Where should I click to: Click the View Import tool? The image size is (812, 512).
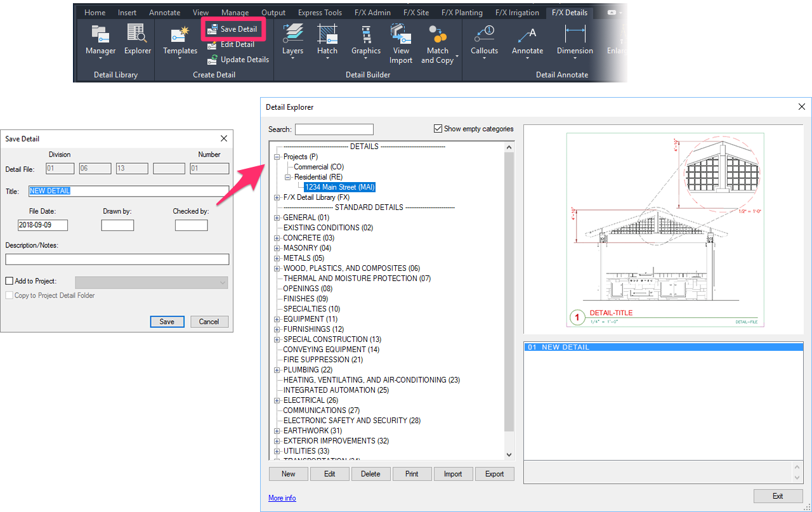401,43
